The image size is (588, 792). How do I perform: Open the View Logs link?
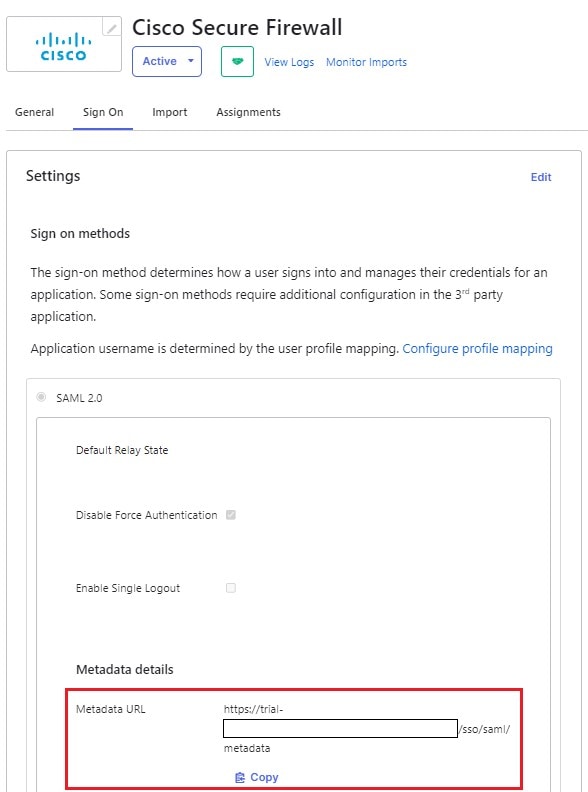[289, 62]
